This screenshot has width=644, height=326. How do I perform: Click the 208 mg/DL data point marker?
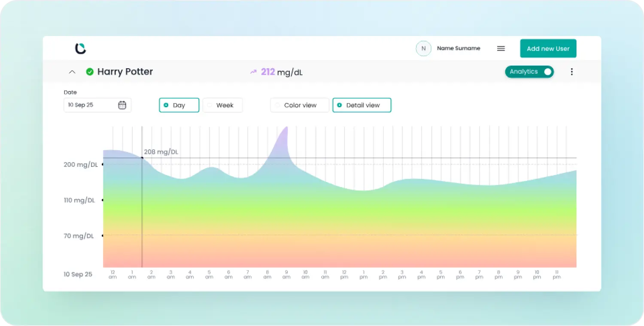(x=142, y=158)
